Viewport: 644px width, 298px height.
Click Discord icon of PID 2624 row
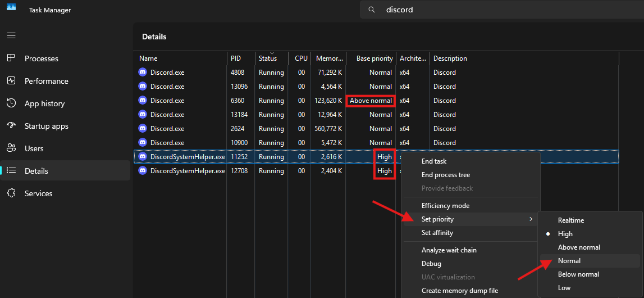[x=143, y=129]
